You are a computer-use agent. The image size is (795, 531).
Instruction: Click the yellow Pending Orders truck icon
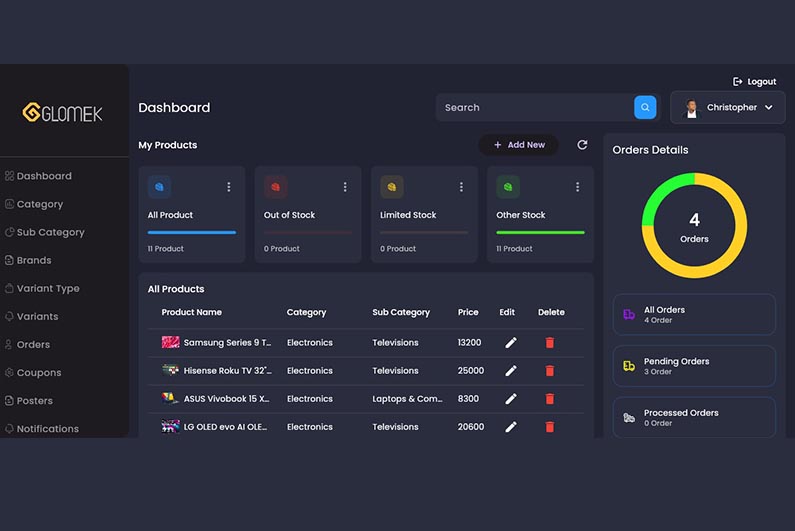629,366
